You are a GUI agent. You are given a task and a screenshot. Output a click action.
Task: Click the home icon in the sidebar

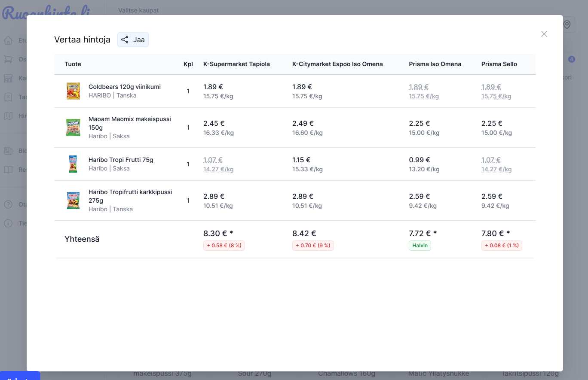[8, 41]
